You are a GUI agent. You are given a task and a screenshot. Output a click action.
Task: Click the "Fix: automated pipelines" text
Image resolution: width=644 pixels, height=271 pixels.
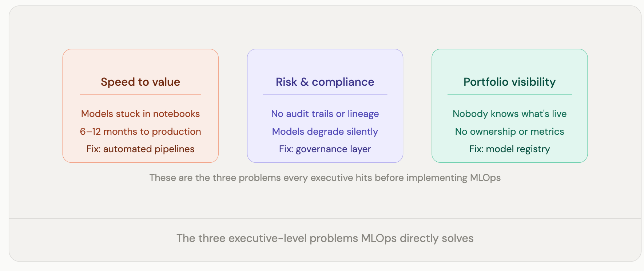[140, 149]
